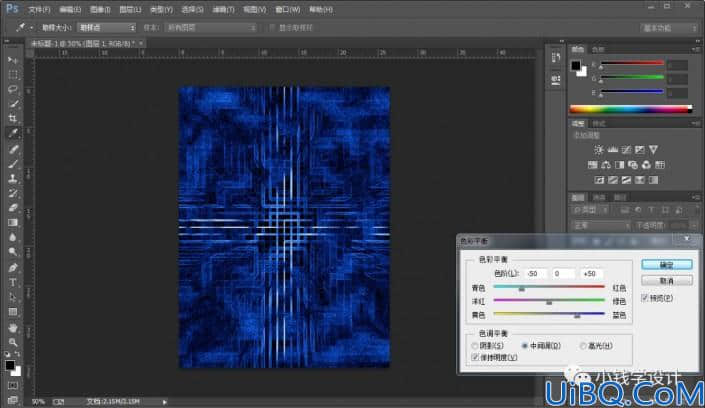Open Layers panel flyout menu
Viewport: 705px width, 408px height.
click(696, 197)
